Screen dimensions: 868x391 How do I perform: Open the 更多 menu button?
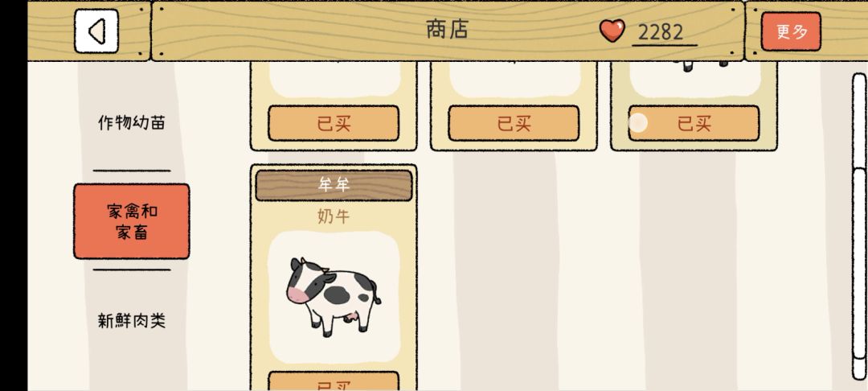pyautogui.click(x=791, y=31)
